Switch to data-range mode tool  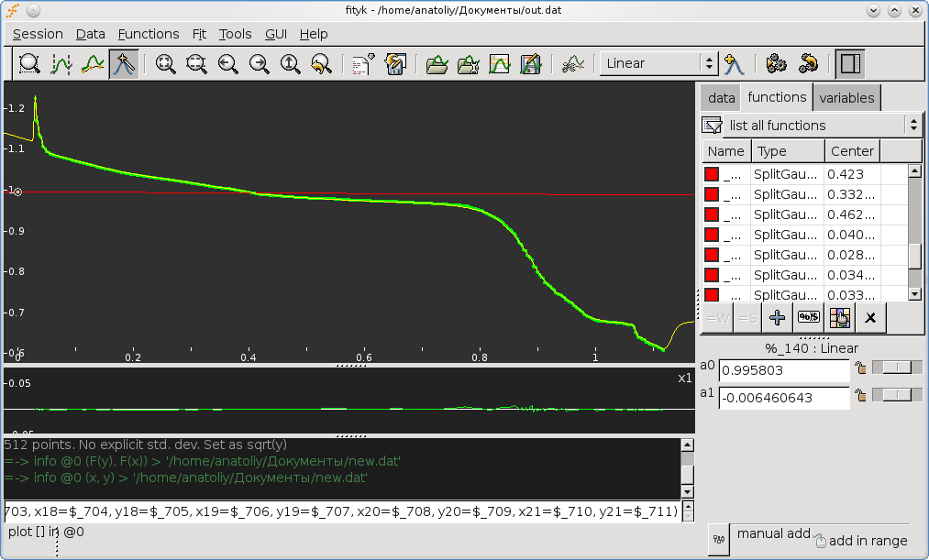click(61, 63)
